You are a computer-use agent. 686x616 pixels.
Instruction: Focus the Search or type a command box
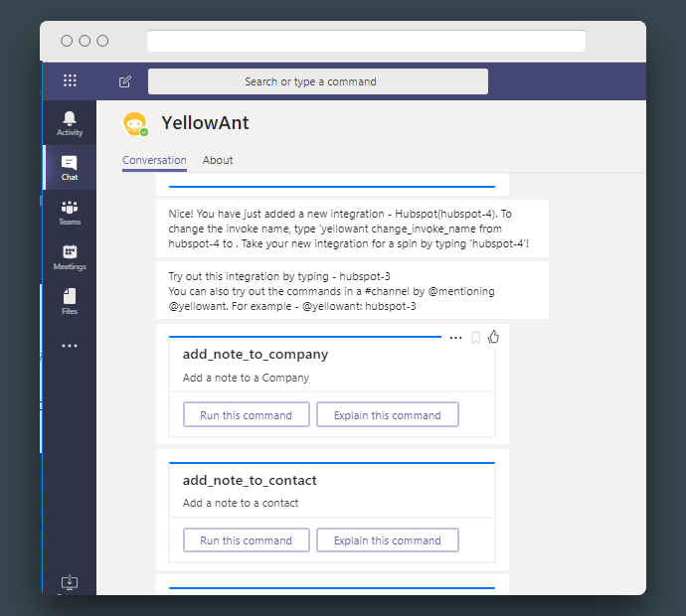(318, 81)
